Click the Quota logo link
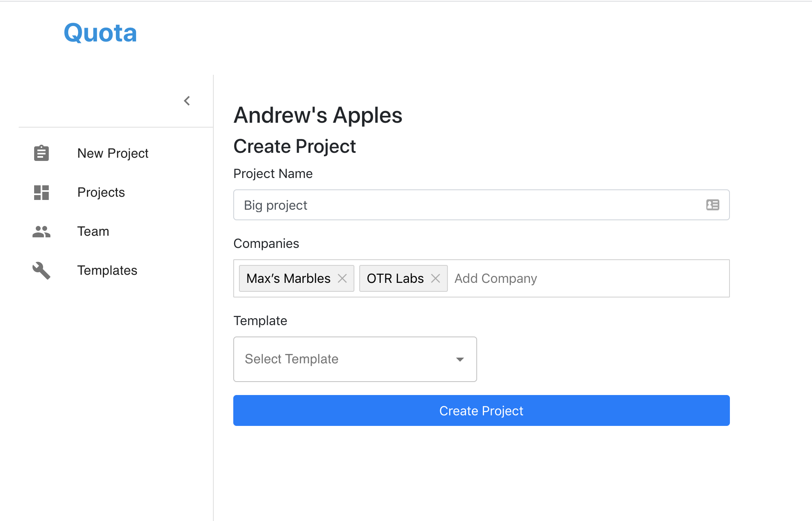Image resolution: width=812 pixels, height=521 pixels. (x=100, y=33)
